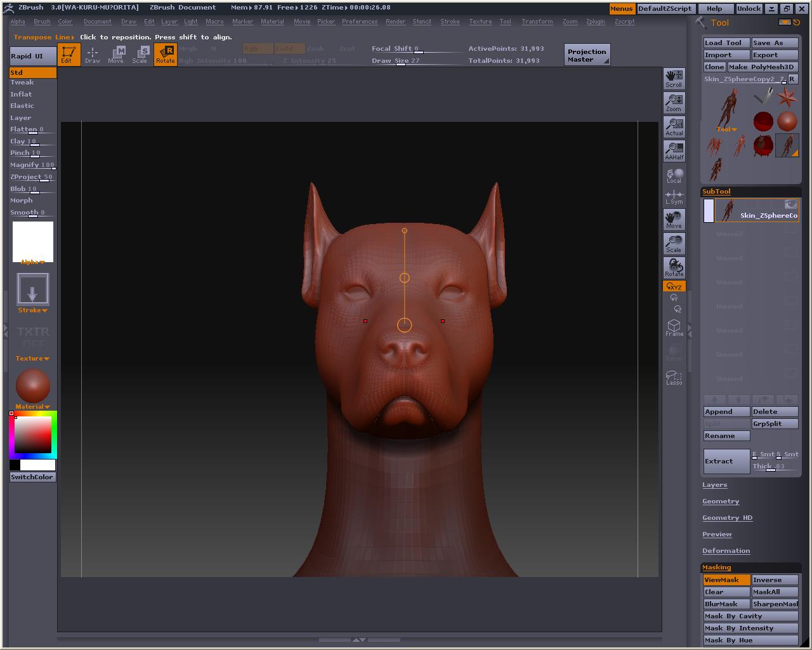Toggle the Menus button

pyautogui.click(x=622, y=9)
